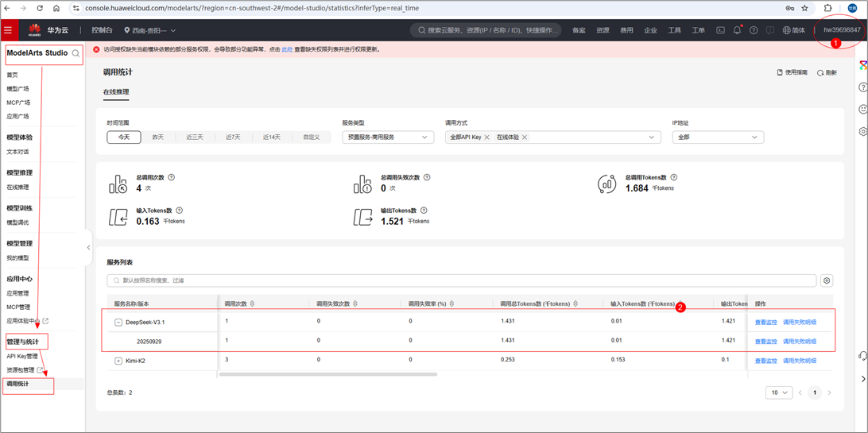Image resolution: width=868 pixels, height=433 pixels.
Task: Open the Cloud Shell terminal icon
Action: [x=720, y=30]
